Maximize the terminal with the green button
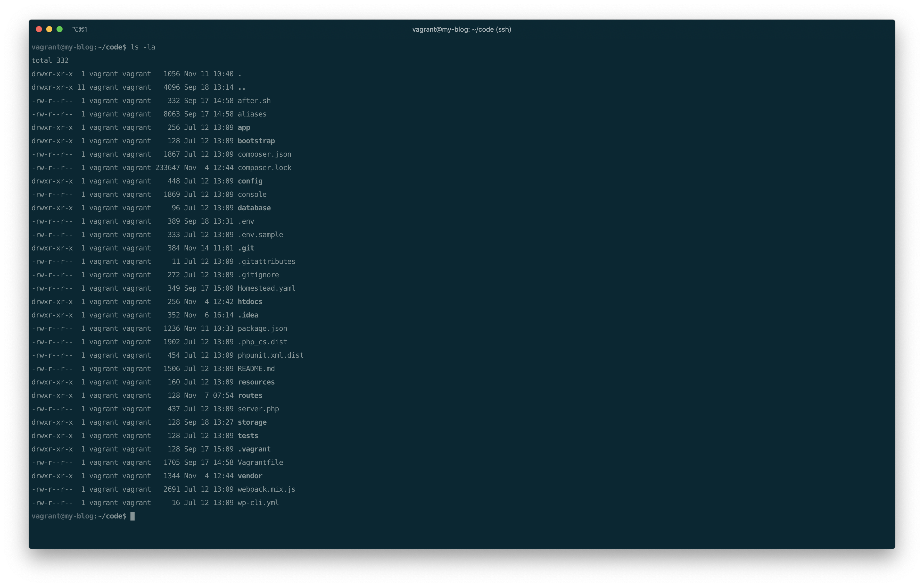This screenshot has width=924, height=587. (x=60, y=29)
